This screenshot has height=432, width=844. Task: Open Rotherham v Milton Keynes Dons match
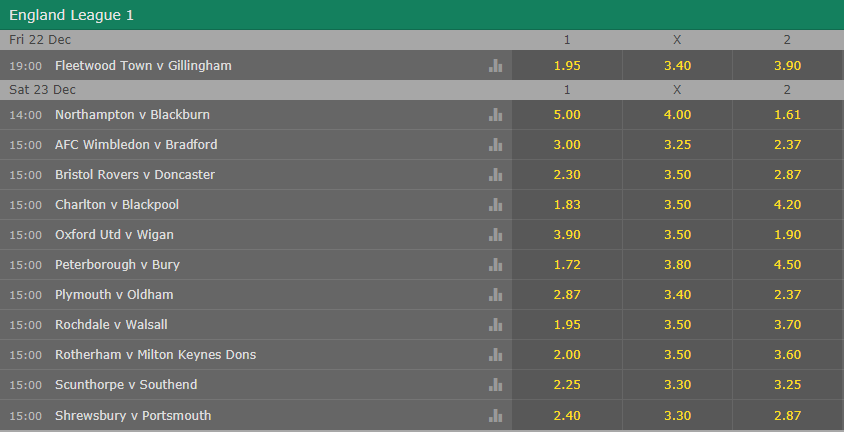click(x=155, y=355)
